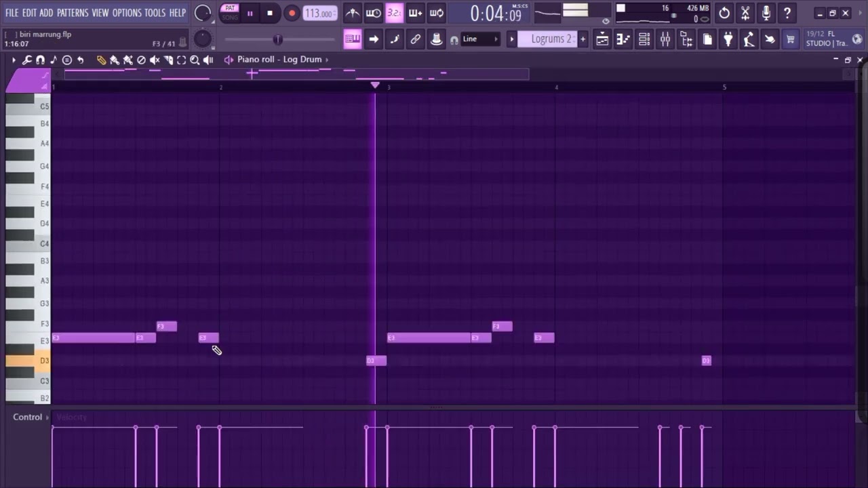Toggle wait for input before recording
Image resolution: width=868 pixels, height=488 pixels.
point(373,13)
